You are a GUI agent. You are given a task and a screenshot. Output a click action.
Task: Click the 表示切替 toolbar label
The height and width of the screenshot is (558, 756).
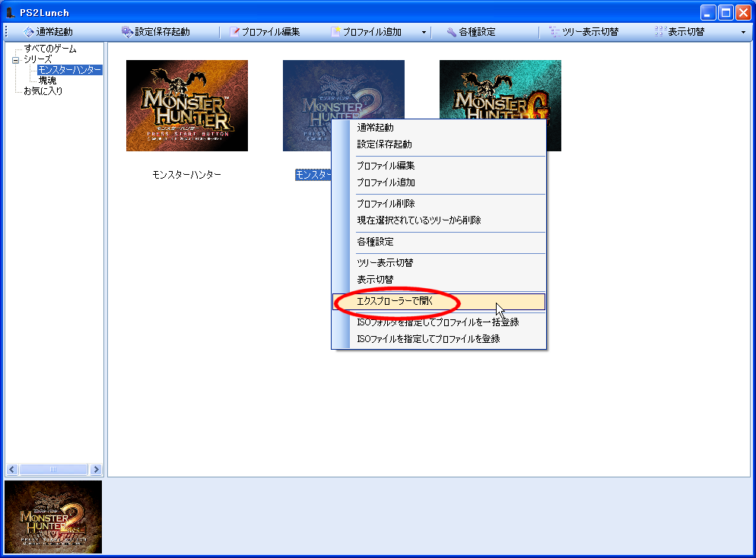(687, 32)
